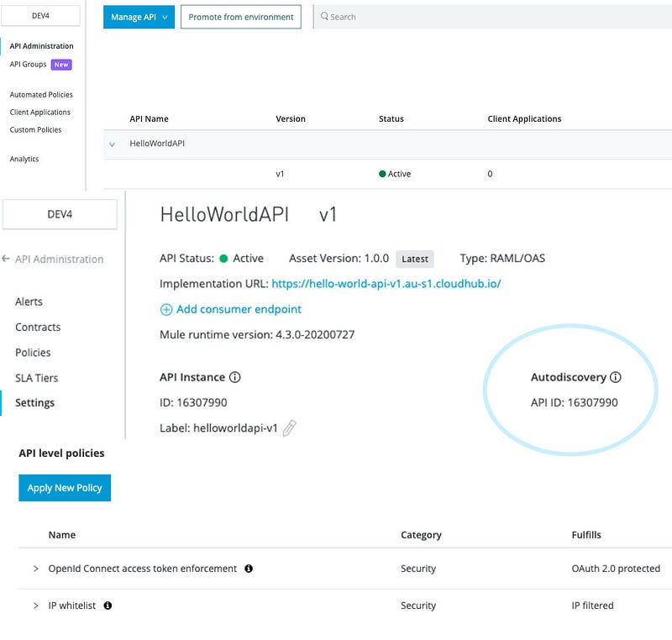Open Policies in the sidebar

[33, 353]
